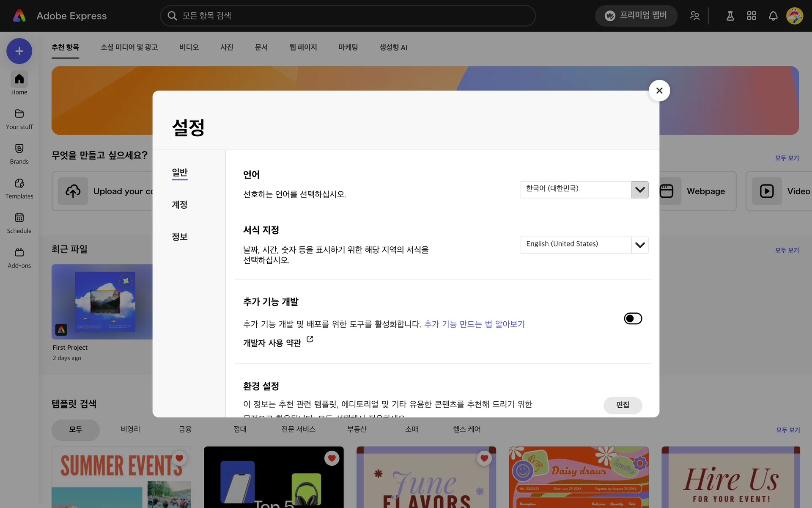Toggle the add-on development switch
Viewport: 812px width, 508px height.
(633, 318)
